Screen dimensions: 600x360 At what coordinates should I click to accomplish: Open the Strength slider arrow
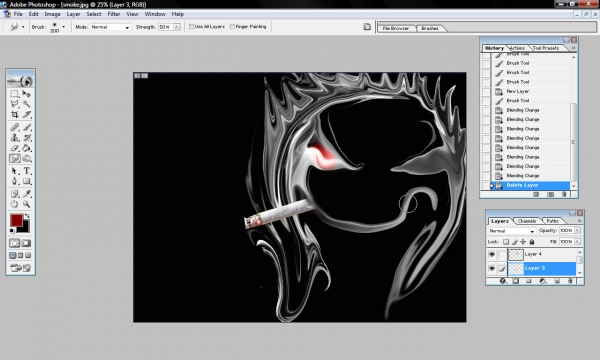pos(176,27)
